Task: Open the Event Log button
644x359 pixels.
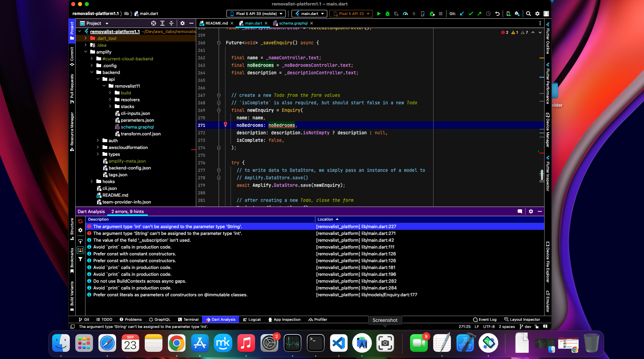Action: pyautogui.click(x=485, y=319)
